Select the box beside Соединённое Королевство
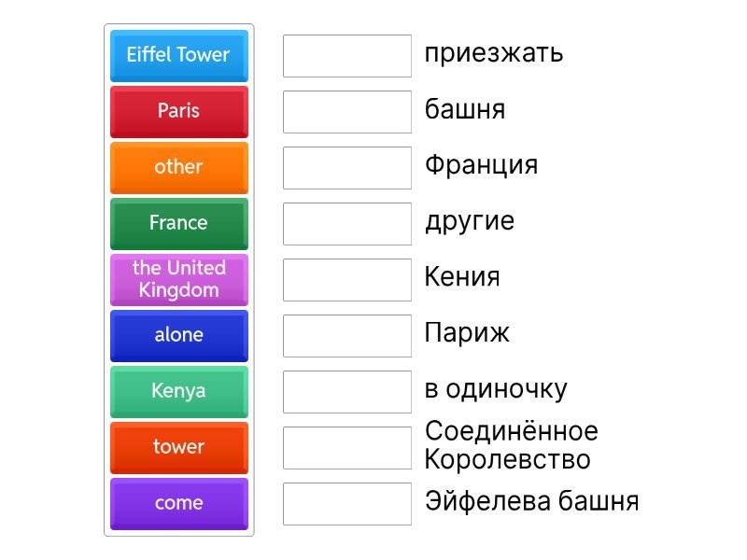The image size is (747, 560). coord(347,448)
